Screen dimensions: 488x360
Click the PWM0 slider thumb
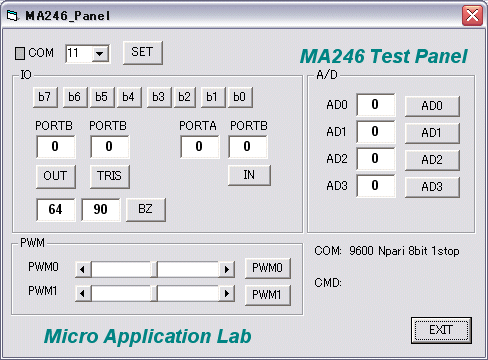click(154, 269)
